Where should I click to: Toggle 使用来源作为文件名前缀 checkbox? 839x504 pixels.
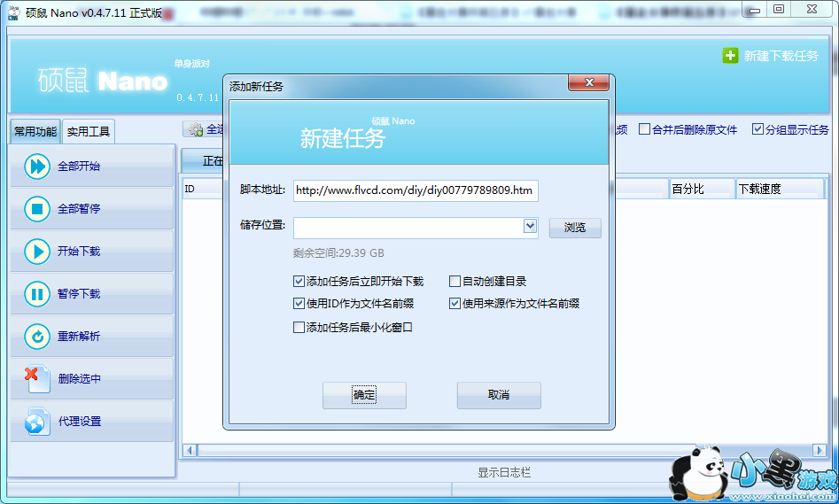(x=454, y=304)
